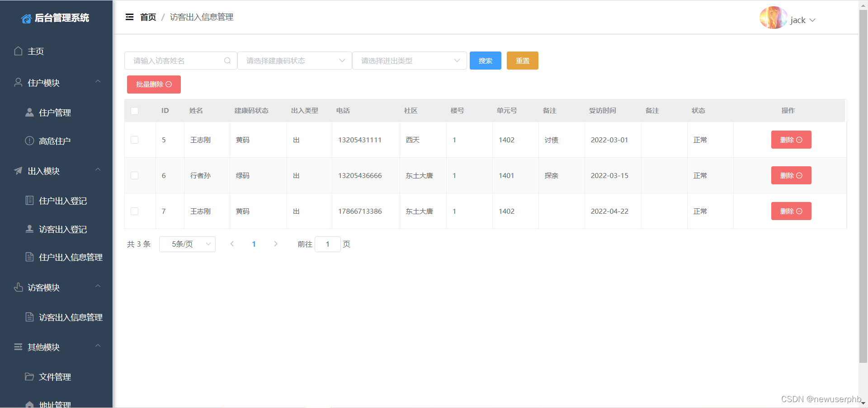Check the row checkbox for ID 6
Viewport: 868px width, 408px height.
click(x=134, y=175)
